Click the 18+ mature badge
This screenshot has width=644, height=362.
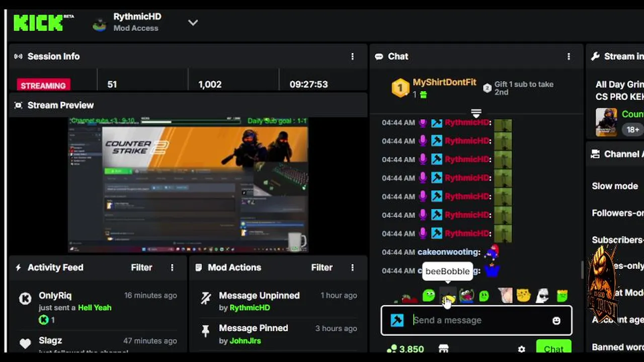pos(632,129)
